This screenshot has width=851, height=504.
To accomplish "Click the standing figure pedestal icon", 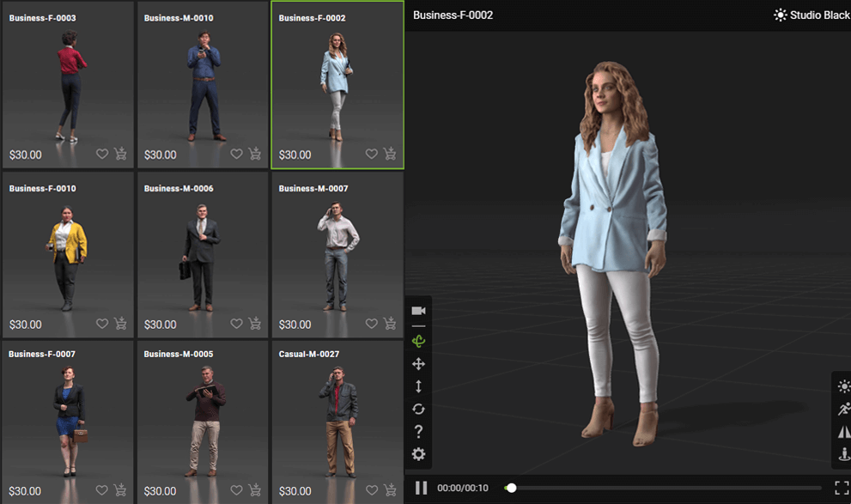I will [x=843, y=454].
